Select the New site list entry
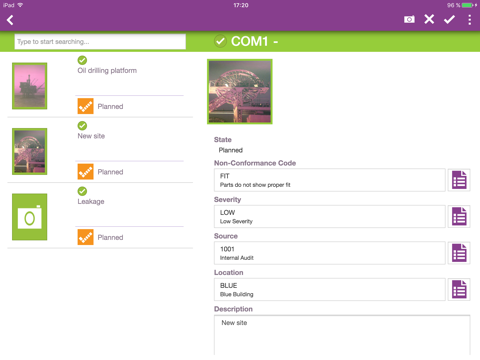Screen dimensions: 480x360 pos(100,151)
